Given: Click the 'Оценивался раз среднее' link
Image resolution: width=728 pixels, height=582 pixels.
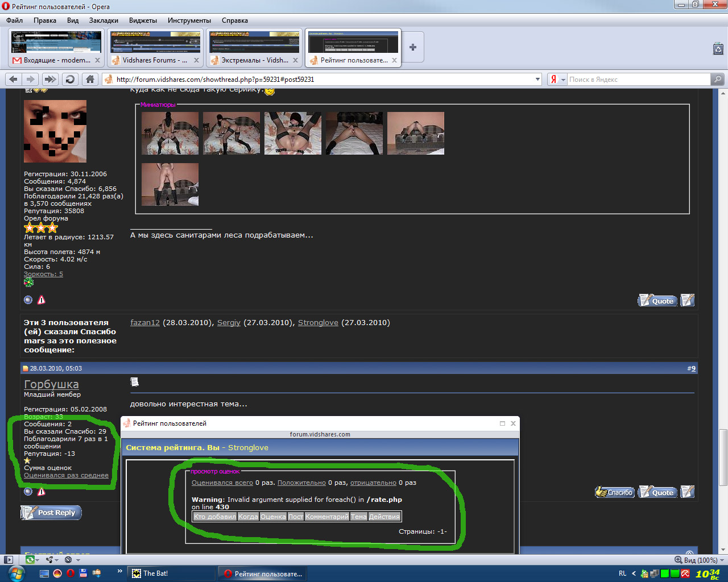Looking at the screenshot, I should coord(66,475).
